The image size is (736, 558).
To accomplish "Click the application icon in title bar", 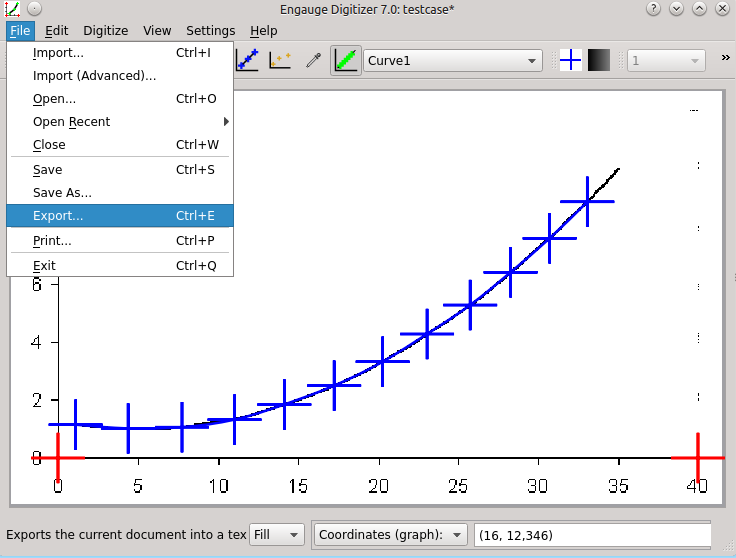I will coord(12,8).
